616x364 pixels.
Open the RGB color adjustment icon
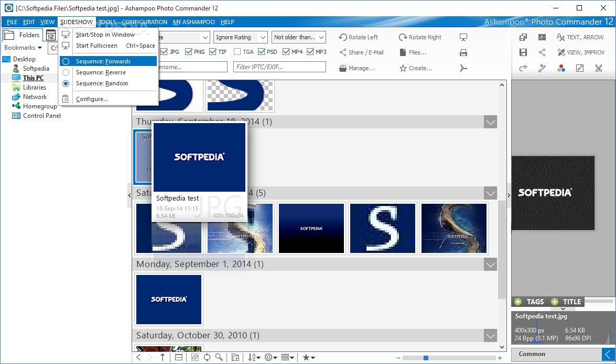(x=561, y=68)
